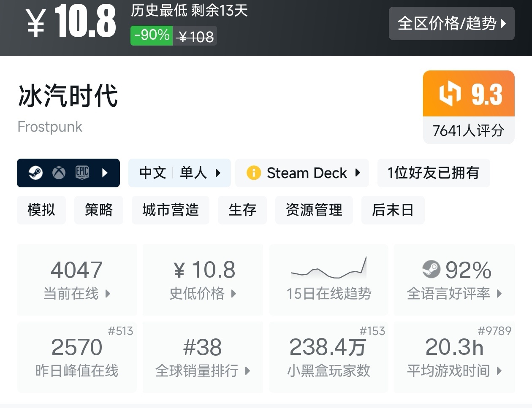This screenshot has width=532, height=408.
Task: View 全球销量排行 #38 ranking
Action: tap(203, 357)
